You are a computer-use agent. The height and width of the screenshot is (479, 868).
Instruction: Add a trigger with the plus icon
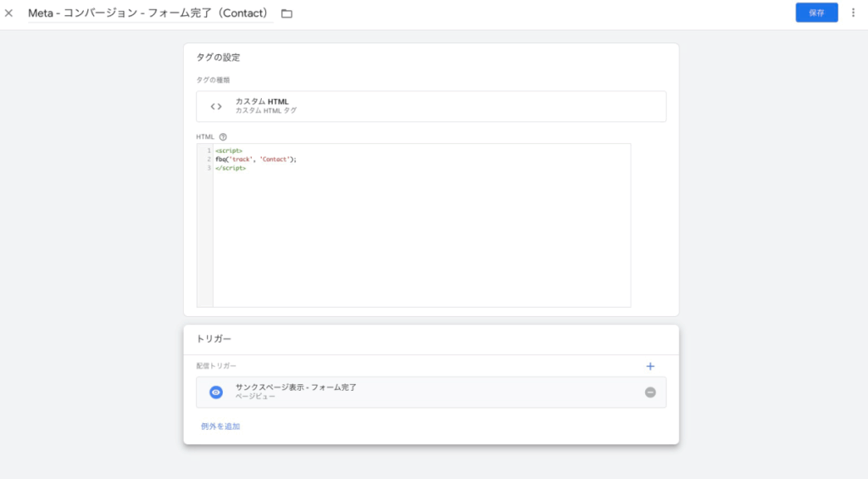point(650,366)
